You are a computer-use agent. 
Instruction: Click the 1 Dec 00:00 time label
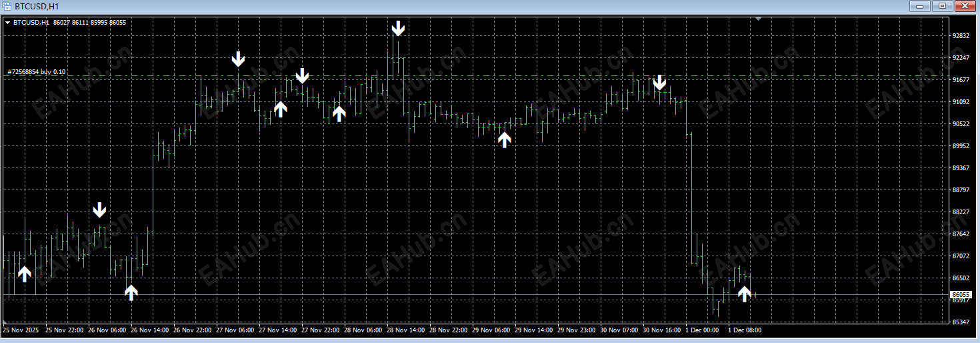pyautogui.click(x=702, y=330)
